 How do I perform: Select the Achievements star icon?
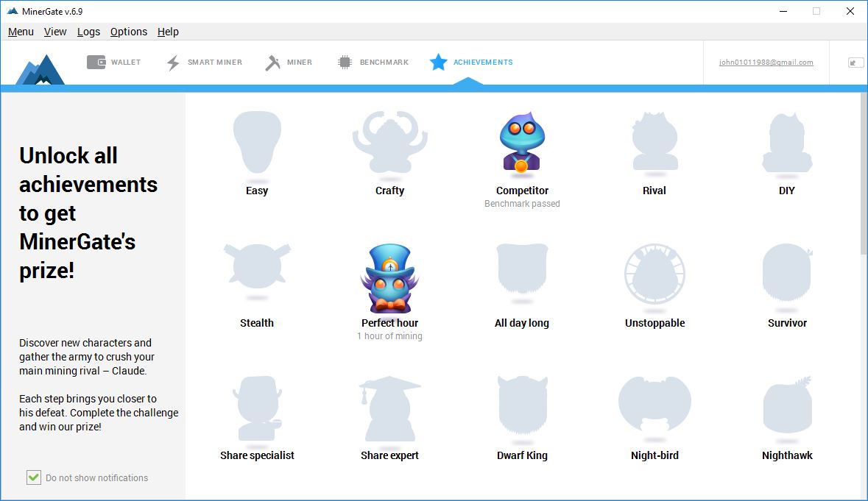point(439,63)
